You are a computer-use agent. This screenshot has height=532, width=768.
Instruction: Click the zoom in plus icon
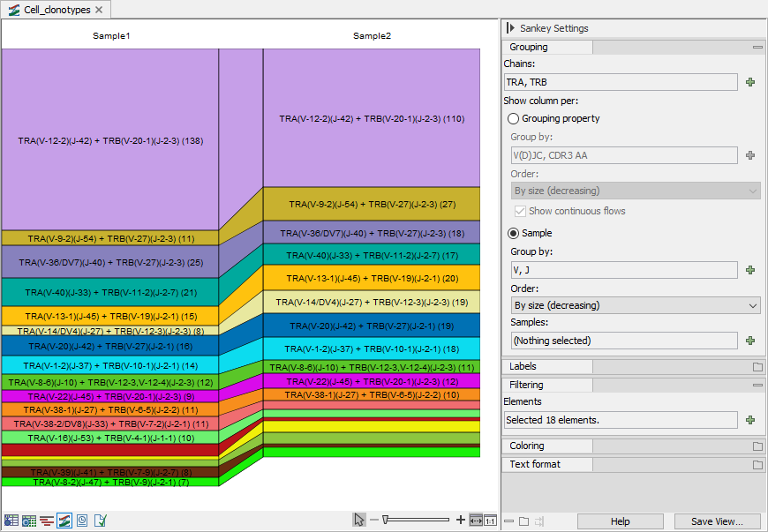pyautogui.click(x=461, y=520)
